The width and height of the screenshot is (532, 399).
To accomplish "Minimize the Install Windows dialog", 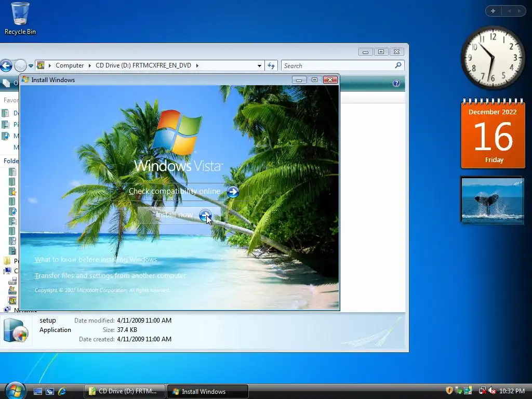I will point(299,79).
